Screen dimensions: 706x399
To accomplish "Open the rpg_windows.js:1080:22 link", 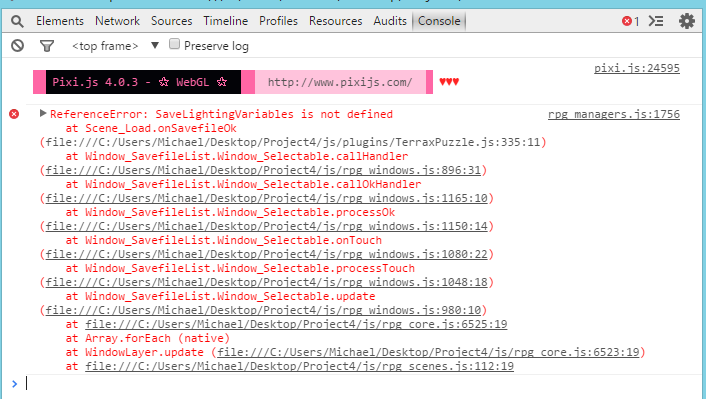I will tap(267, 254).
